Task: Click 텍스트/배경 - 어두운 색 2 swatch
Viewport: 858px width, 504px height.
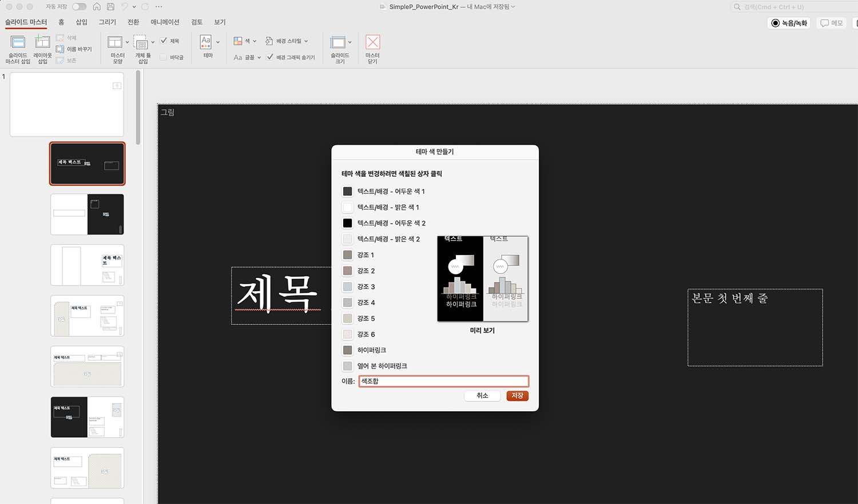Action: (347, 223)
